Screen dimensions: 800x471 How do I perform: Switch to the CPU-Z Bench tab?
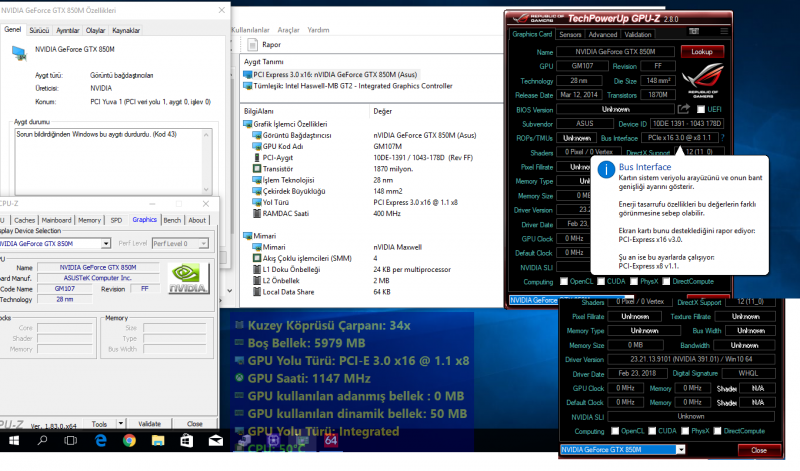pos(172,220)
